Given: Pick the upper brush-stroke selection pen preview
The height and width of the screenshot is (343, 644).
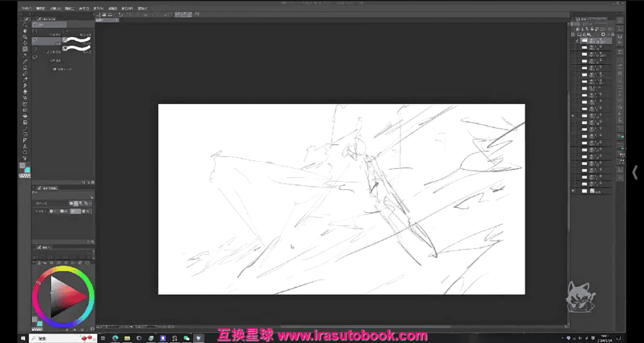Looking at the screenshot, I should (x=77, y=40).
